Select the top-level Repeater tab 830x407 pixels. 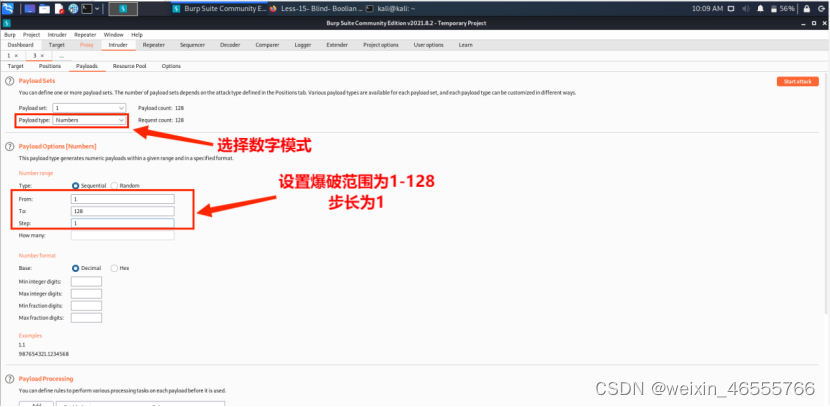(154, 45)
